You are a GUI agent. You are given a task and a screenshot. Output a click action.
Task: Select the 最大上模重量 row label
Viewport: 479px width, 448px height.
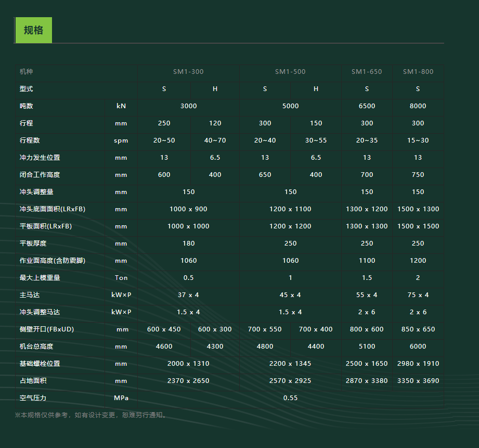pyautogui.click(x=40, y=278)
